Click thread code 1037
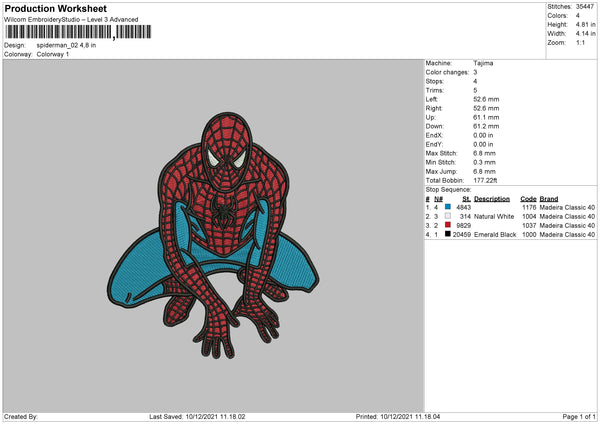The image size is (600, 424). point(529,226)
